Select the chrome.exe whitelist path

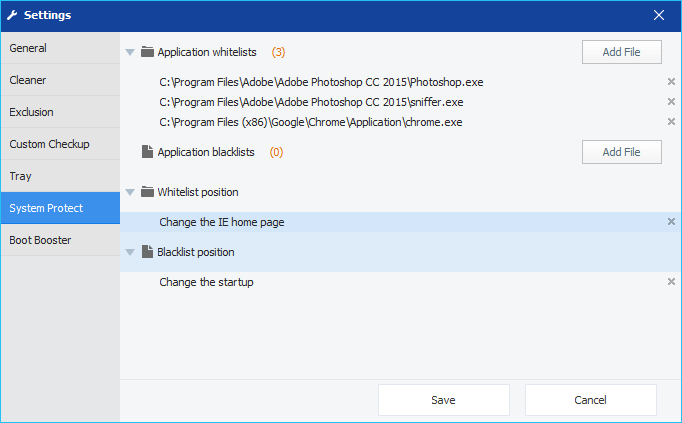click(x=311, y=122)
